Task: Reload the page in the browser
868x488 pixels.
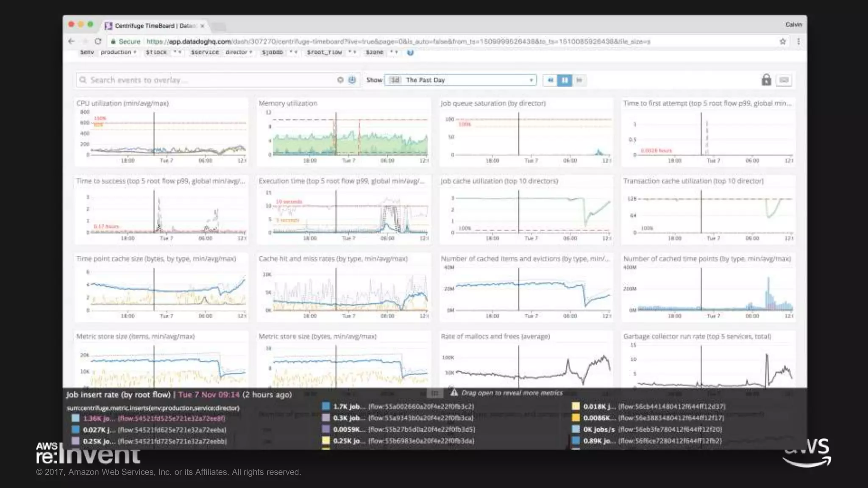Action: 98,42
